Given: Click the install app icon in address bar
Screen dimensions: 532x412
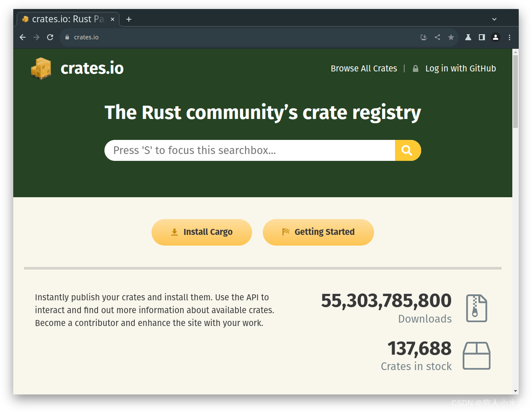Looking at the screenshot, I should pyautogui.click(x=424, y=37).
